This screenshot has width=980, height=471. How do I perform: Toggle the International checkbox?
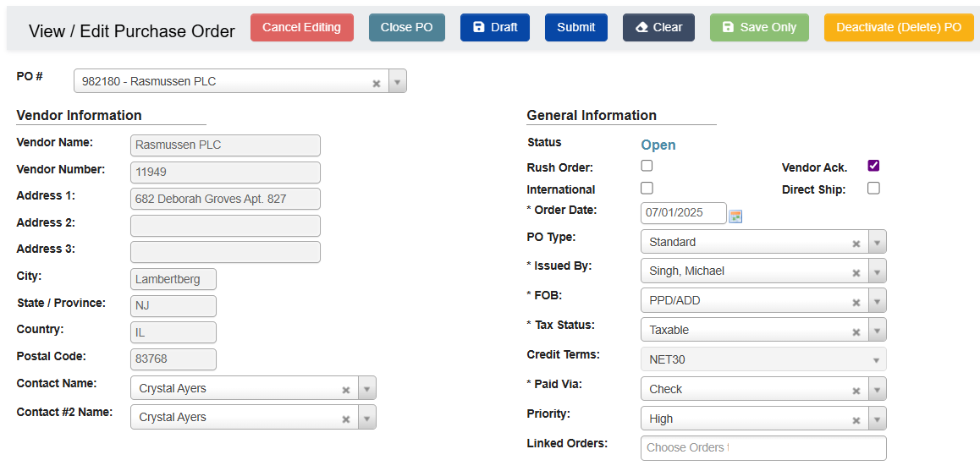point(647,188)
